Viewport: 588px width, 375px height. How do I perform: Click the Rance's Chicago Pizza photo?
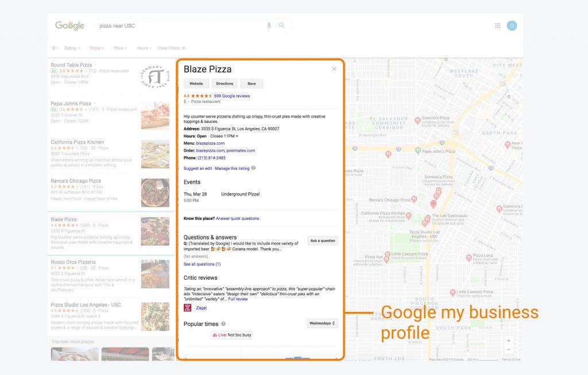coord(155,193)
